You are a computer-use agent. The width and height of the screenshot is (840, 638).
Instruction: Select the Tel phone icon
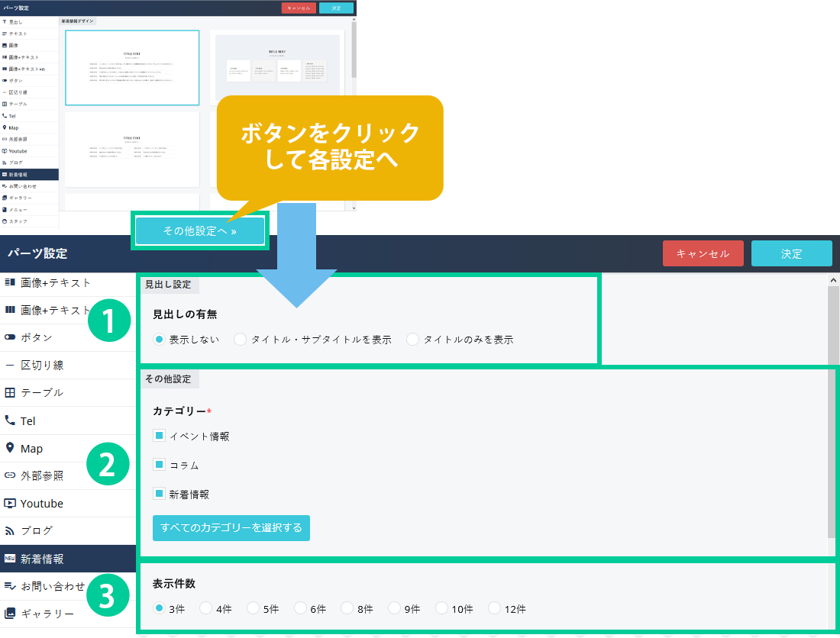(10, 420)
